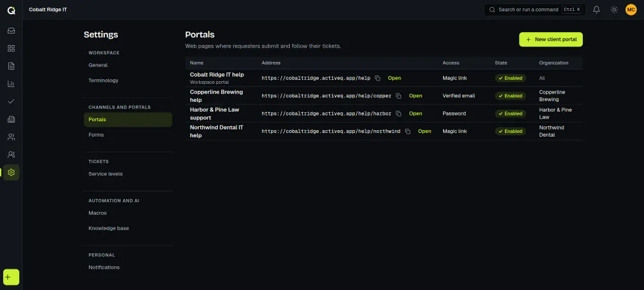The height and width of the screenshot is (290, 644).
Task: Click the Harbor & Pine Law support name
Action: point(214,113)
